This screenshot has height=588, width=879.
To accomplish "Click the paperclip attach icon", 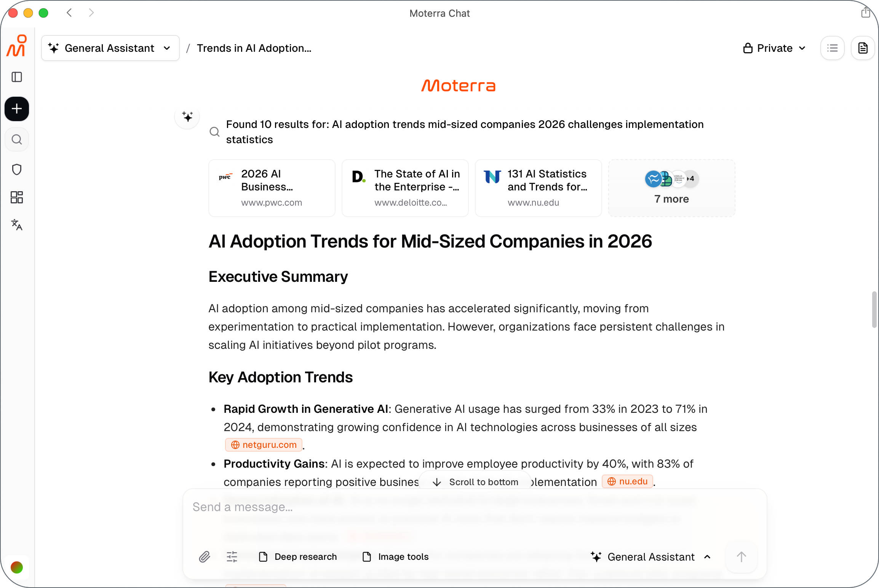I will point(205,557).
